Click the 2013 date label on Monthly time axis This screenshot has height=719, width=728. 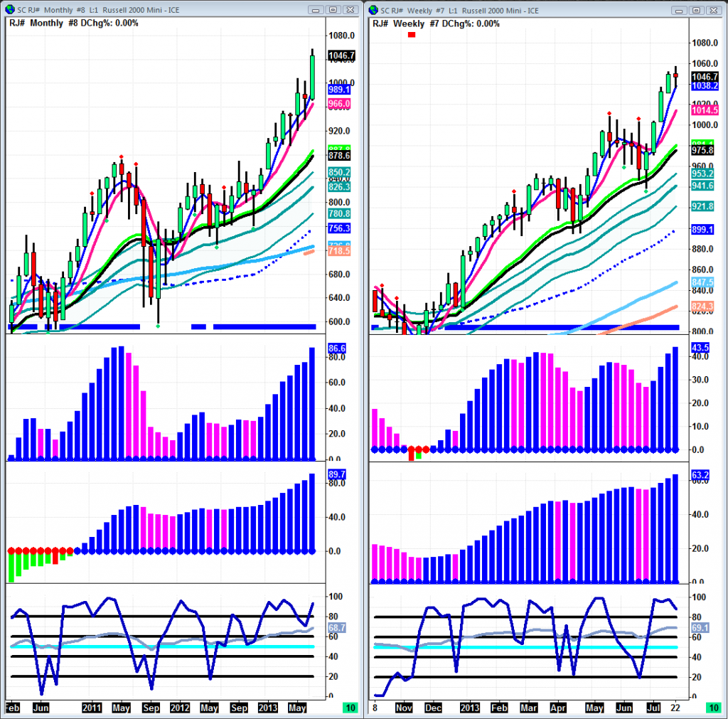(267, 708)
